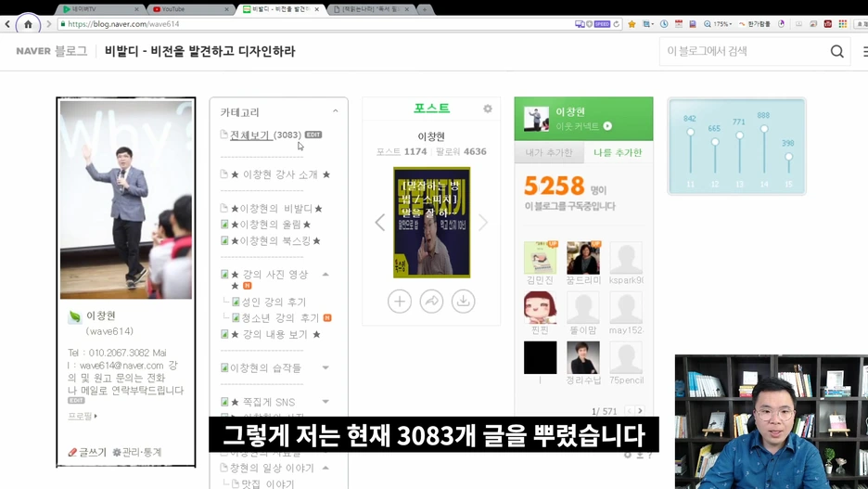
Task: Click the browser forward arrow
Action: point(49,24)
